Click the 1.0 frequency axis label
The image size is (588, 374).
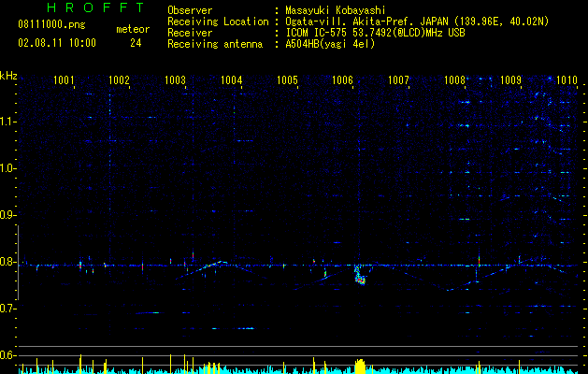tap(7, 168)
